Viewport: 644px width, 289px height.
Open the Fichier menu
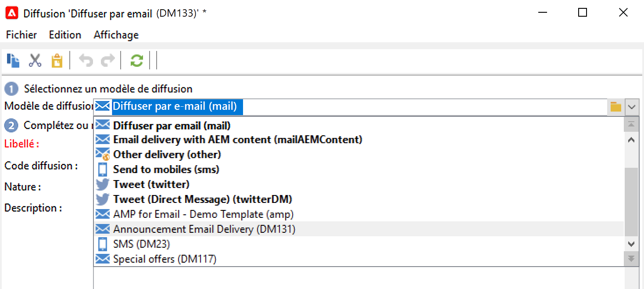tap(21, 35)
